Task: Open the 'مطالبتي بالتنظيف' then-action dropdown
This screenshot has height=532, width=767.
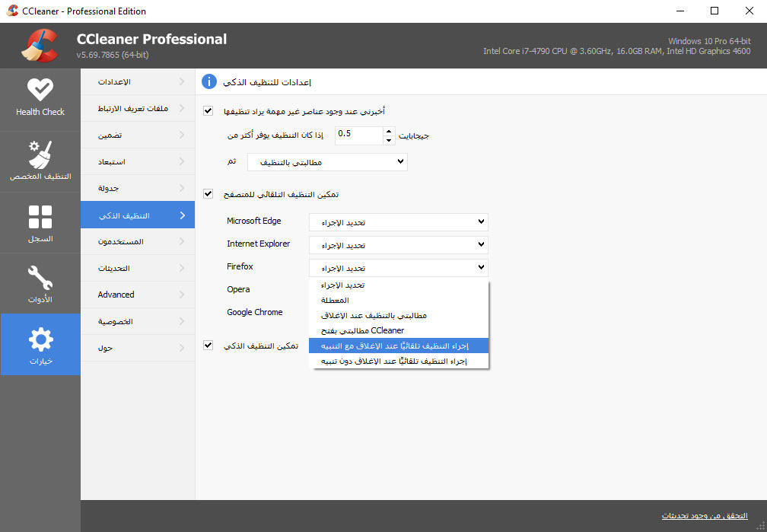Action: [x=327, y=162]
